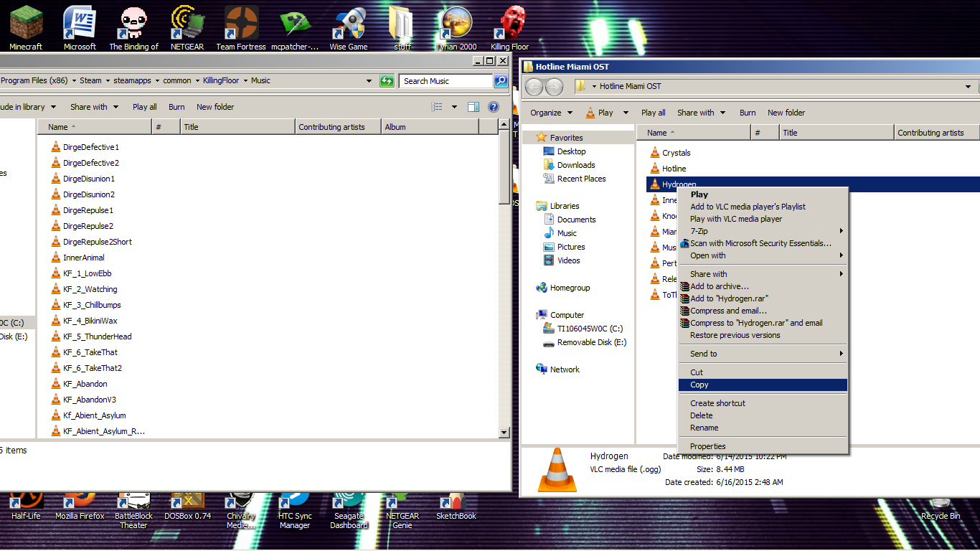Launch the SketchBook desktop icon
Screen dimensions: 980x551
[x=456, y=507]
